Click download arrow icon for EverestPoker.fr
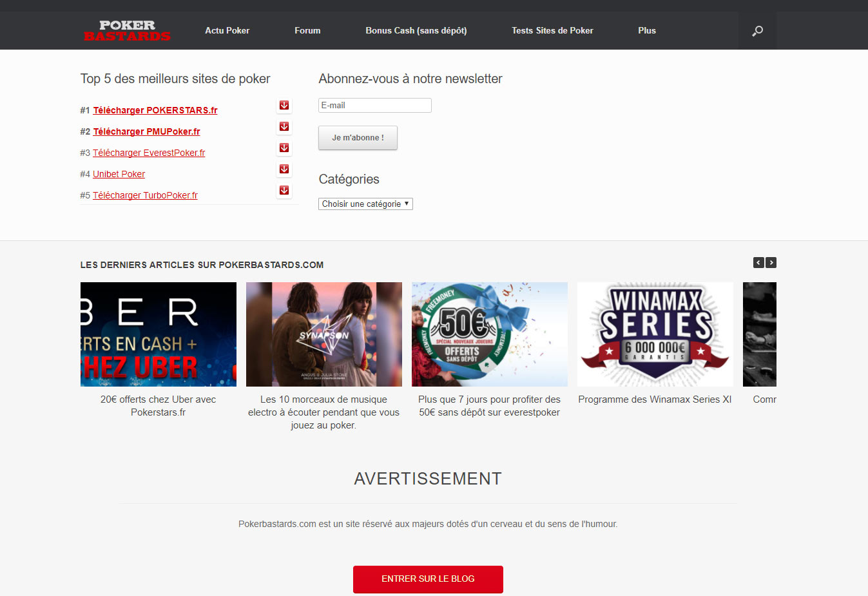Image resolution: width=868 pixels, height=596 pixels. tap(284, 148)
